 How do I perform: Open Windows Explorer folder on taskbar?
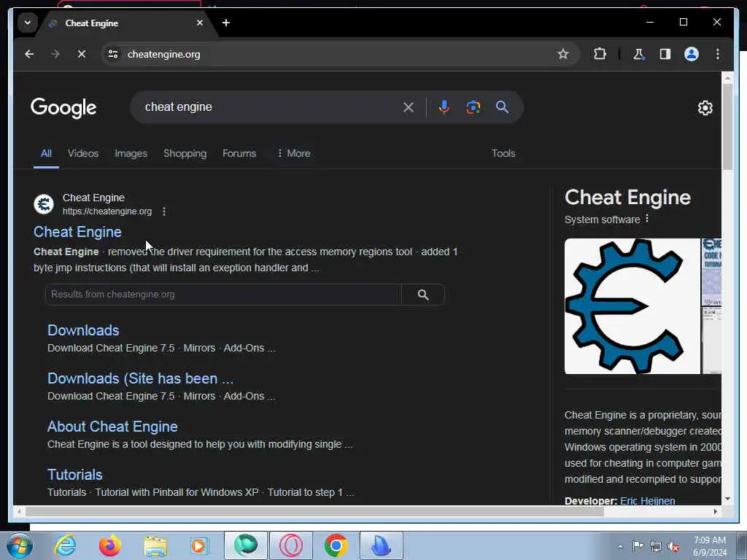pos(155,545)
